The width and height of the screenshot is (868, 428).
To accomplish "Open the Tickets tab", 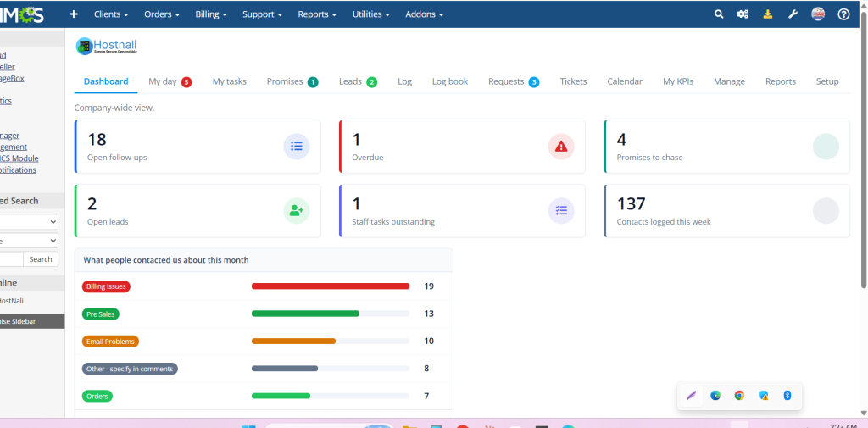I will [573, 81].
